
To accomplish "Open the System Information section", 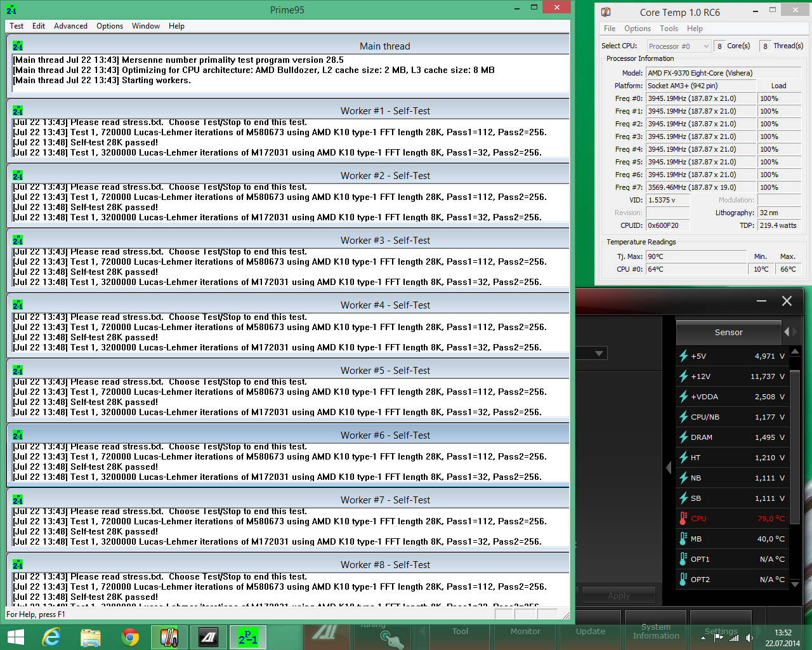I will [x=656, y=632].
